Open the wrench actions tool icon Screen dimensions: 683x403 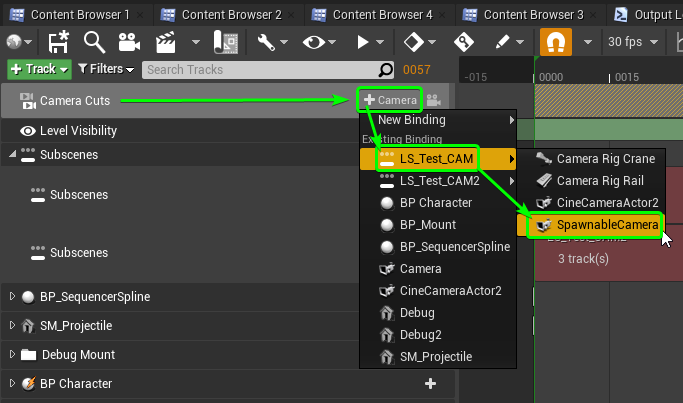click(266, 42)
